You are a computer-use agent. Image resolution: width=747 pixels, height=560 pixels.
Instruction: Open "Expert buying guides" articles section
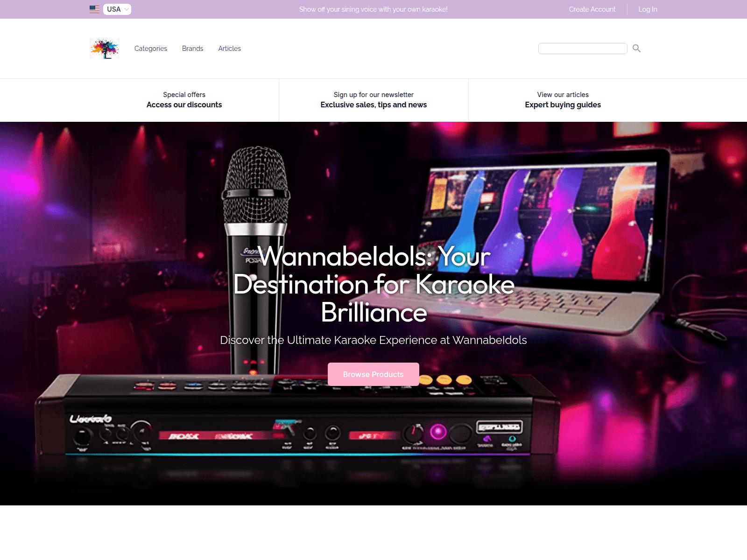(x=563, y=105)
